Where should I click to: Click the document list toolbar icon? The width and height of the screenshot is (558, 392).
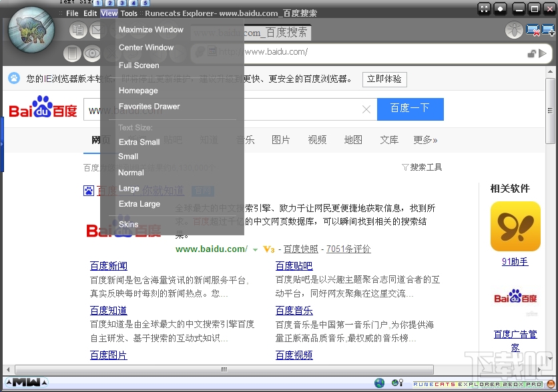(72, 53)
